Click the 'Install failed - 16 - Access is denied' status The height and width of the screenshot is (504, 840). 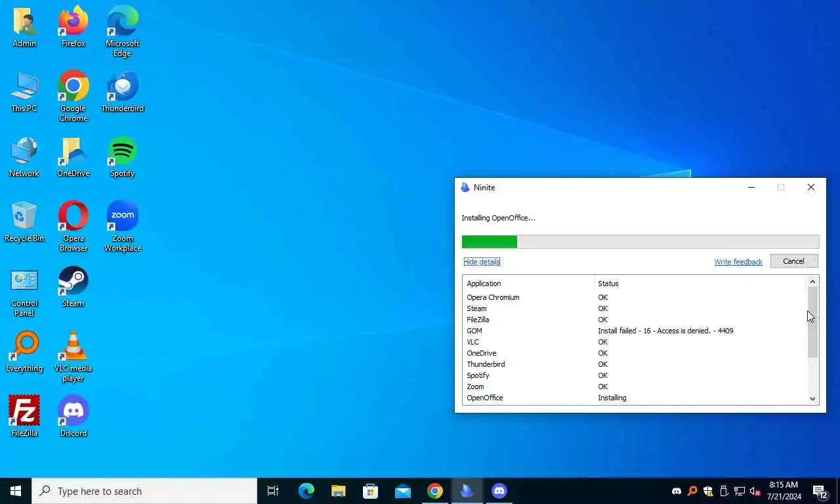pyautogui.click(x=665, y=331)
